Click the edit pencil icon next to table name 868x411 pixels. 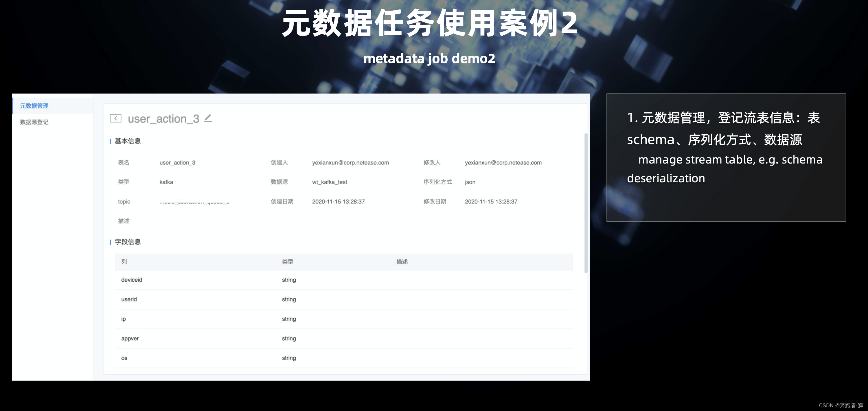[208, 118]
